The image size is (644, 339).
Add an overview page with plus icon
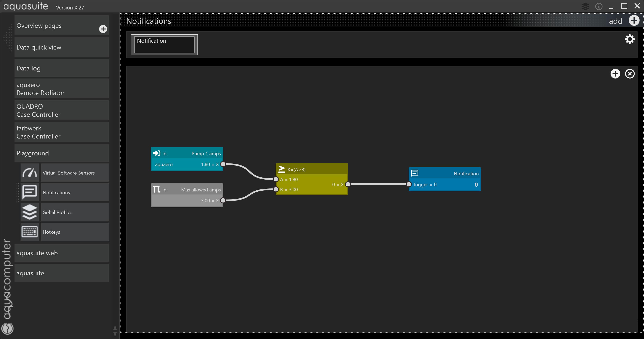(x=103, y=29)
